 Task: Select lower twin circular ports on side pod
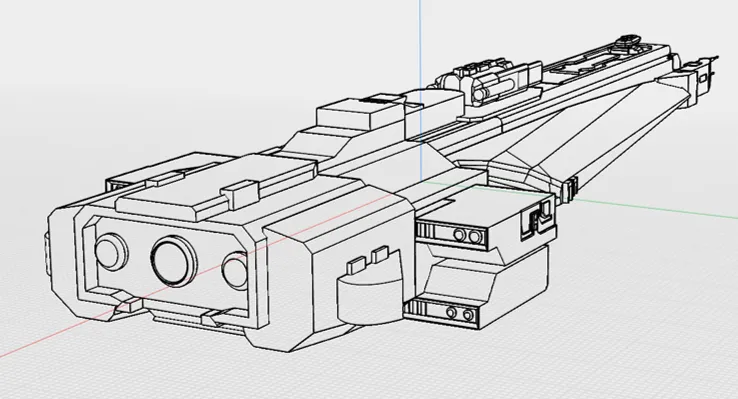click(x=459, y=313)
